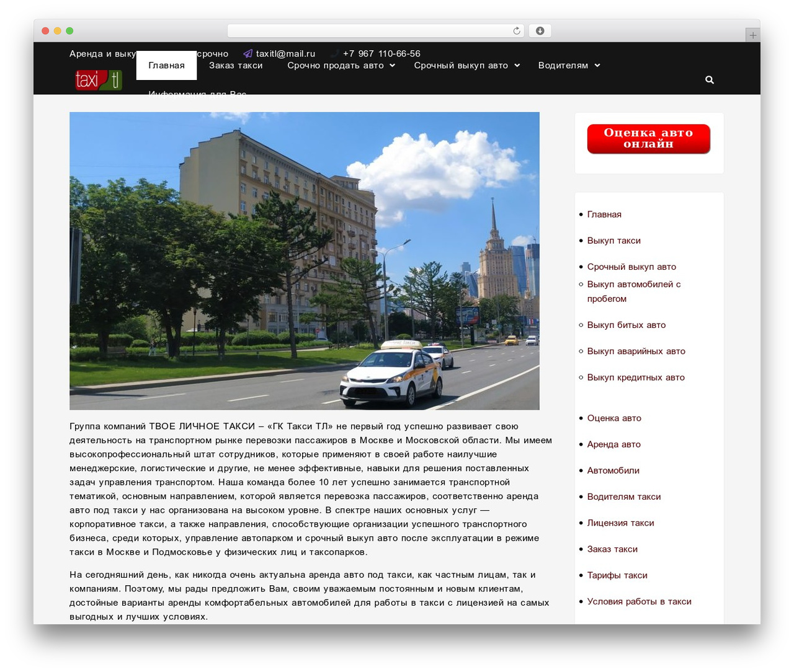The image size is (794, 672).
Task: Open 'Заказ такси' in the top menu
Action: 236,66
